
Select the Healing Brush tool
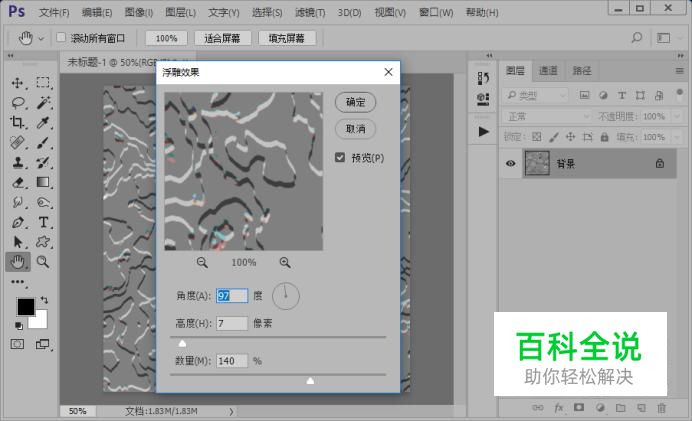click(17, 142)
